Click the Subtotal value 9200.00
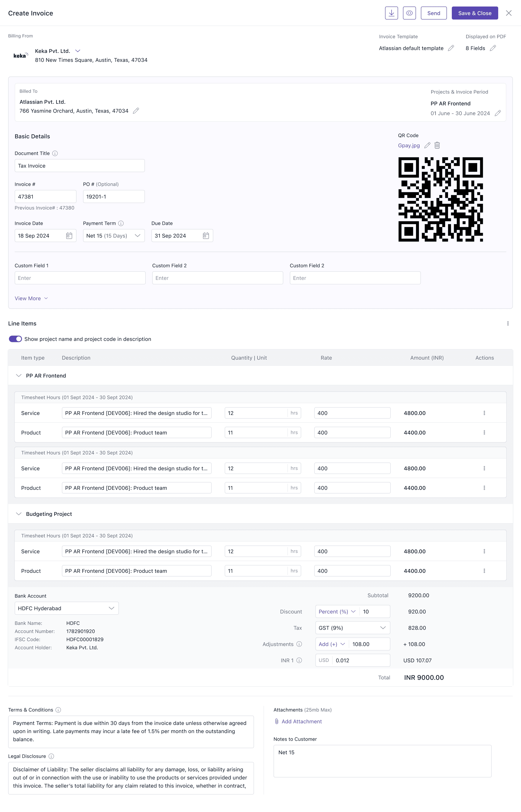Image resolution: width=521 pixels, height=812 pixels. pyautogui.click(x=418, y=595)
